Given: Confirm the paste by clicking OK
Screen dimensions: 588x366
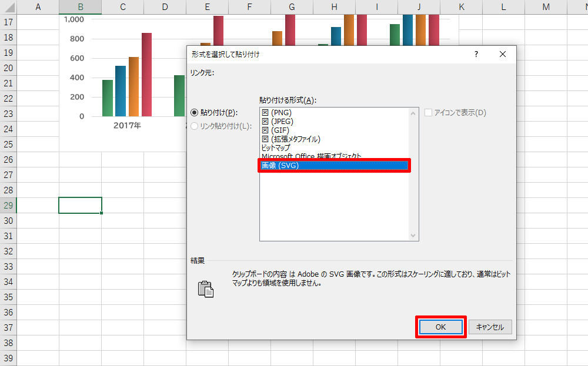Looking at the screenshot, I should (440, 327).
